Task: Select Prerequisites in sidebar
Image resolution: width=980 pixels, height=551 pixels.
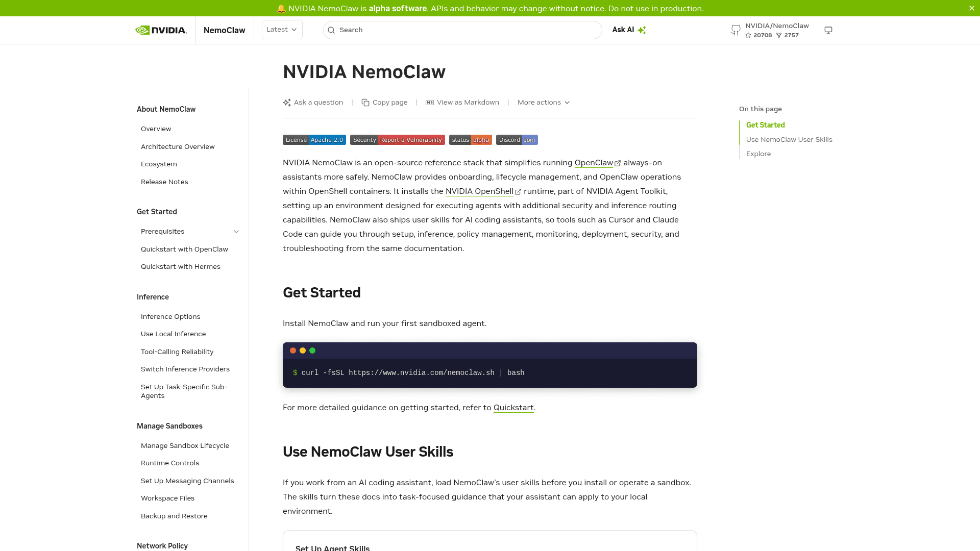Action: tap(163, 232)
